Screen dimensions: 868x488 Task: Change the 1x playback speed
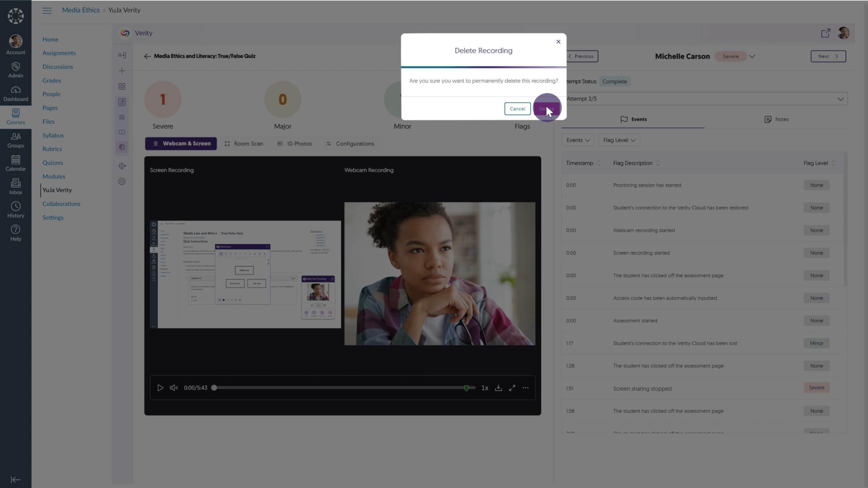[x=485, y=388]
